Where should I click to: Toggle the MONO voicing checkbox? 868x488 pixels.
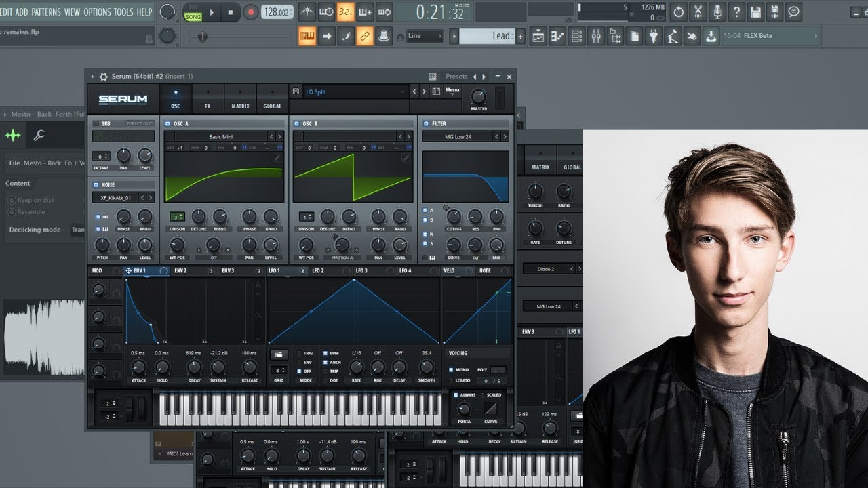tap(451, 370)
